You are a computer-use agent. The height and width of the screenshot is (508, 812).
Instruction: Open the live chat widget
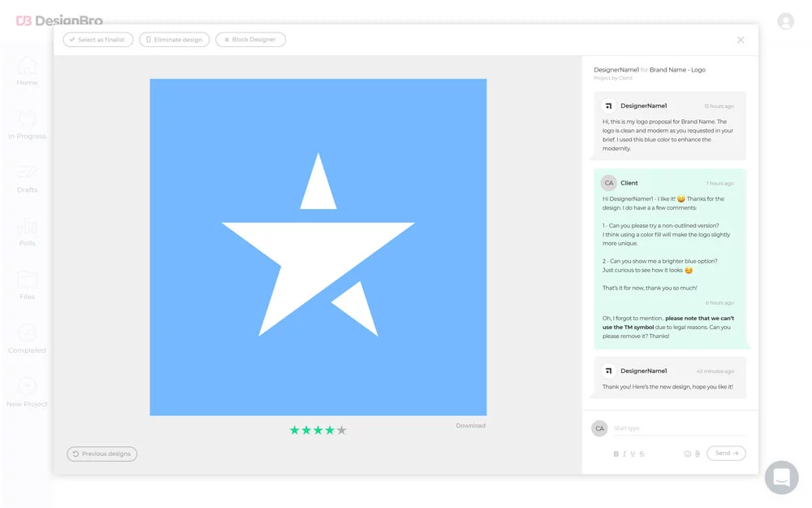click(x=781, y=478)
